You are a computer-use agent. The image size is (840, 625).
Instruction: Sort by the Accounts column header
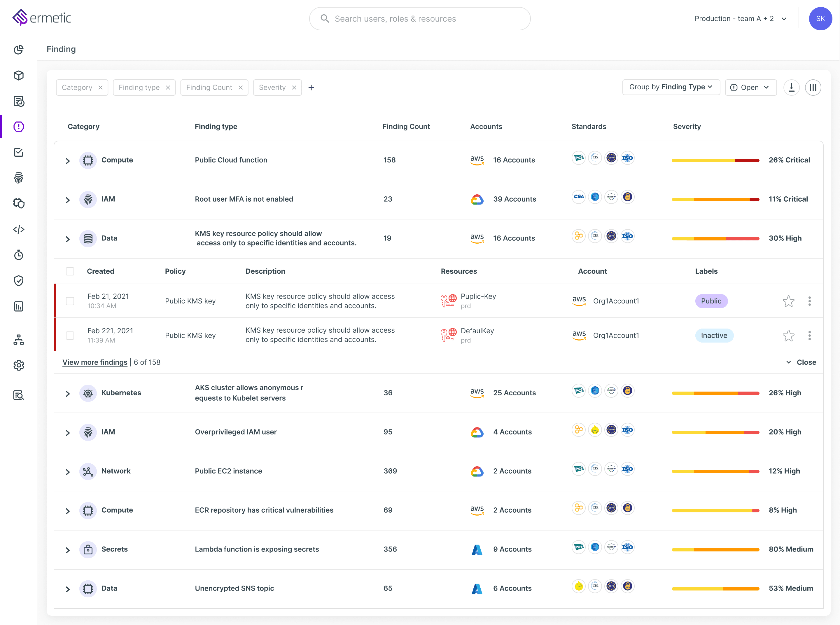[486, 126]
